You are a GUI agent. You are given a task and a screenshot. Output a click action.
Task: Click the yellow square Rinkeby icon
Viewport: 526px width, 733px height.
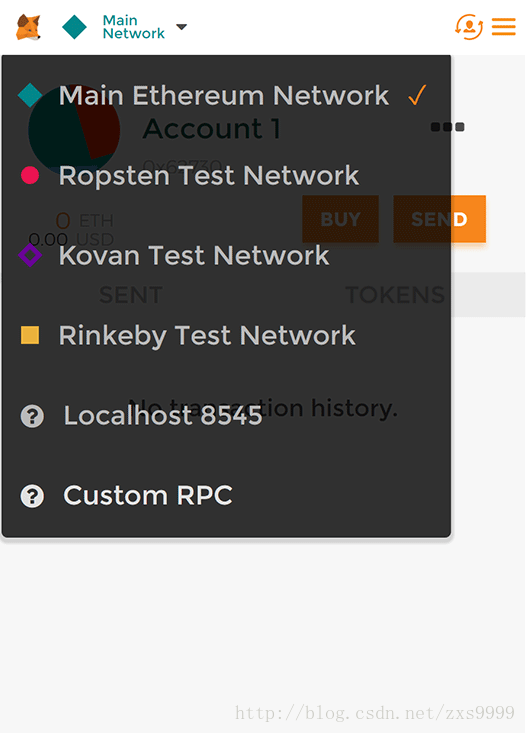click(30, 335)
